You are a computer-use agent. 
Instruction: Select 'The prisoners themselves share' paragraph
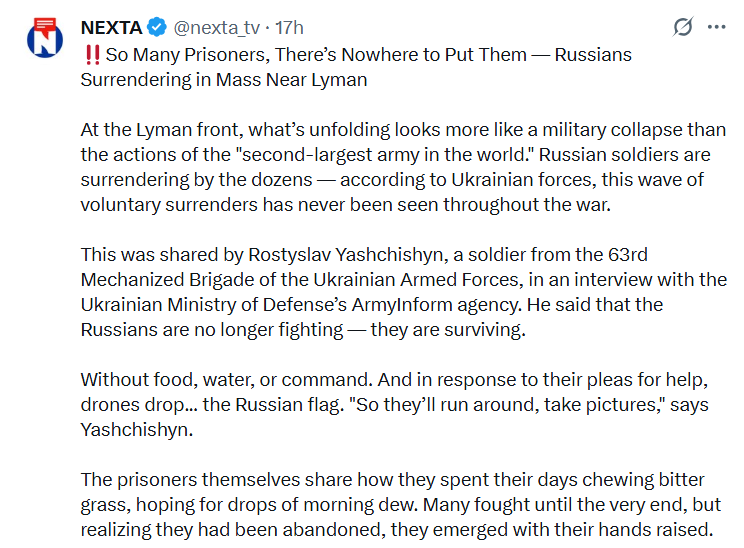click(x=401, y=505)
